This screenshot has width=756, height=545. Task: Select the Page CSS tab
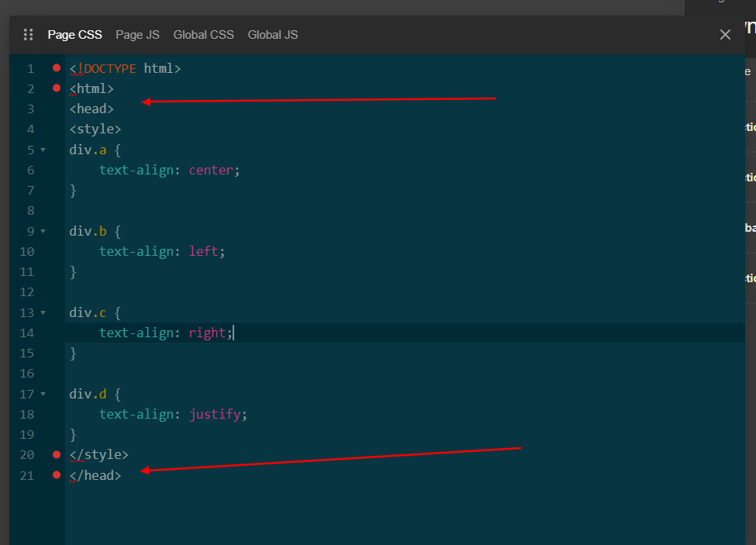point(74,35)
